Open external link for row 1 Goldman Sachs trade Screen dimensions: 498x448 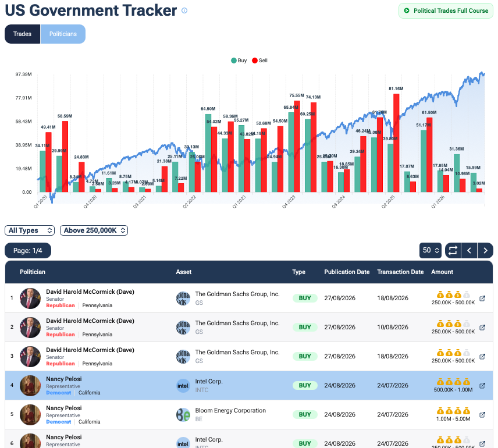coord(482,298)
